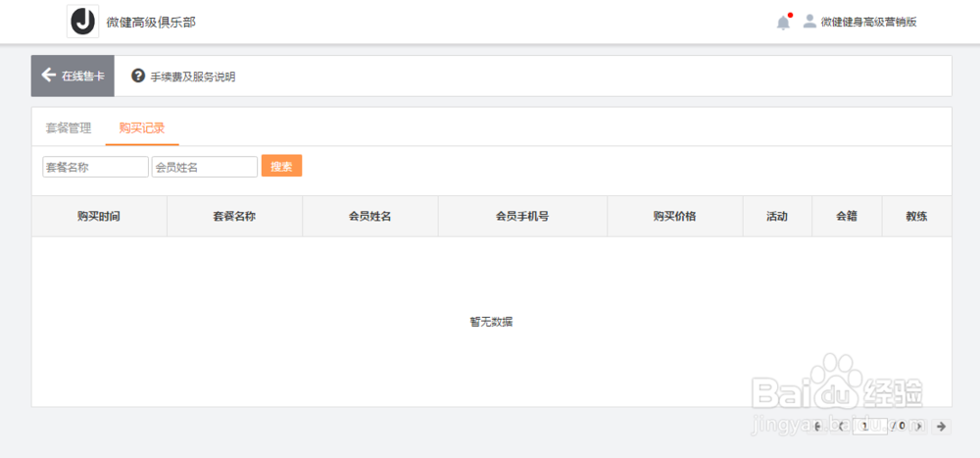980x458 pixels.
Task: Open 微健健身高级营销版 account name
Action: (868, 22)
